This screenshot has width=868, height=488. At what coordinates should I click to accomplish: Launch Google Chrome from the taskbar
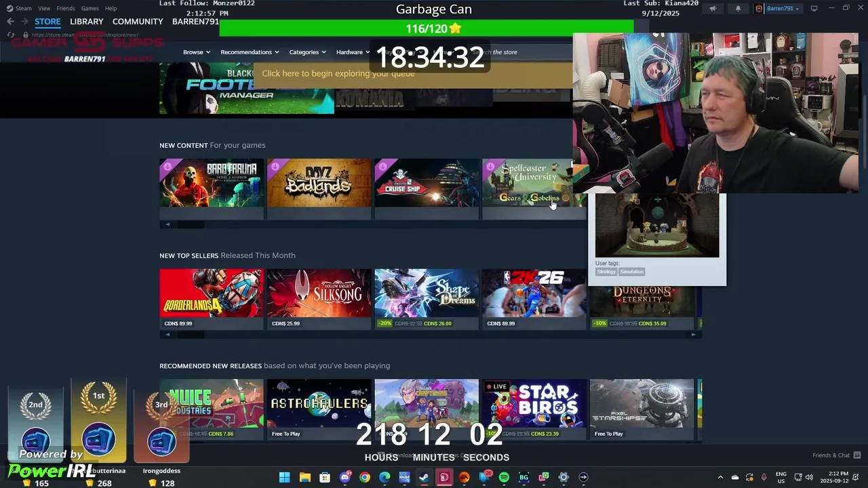tap(365, 477)
